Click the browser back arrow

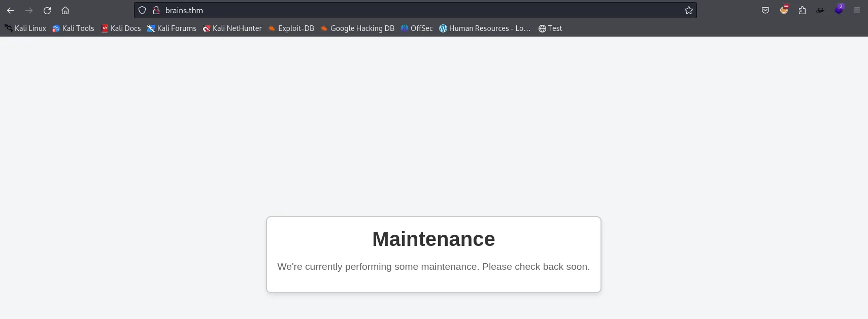pyautogui.click(x=11, y=10)
